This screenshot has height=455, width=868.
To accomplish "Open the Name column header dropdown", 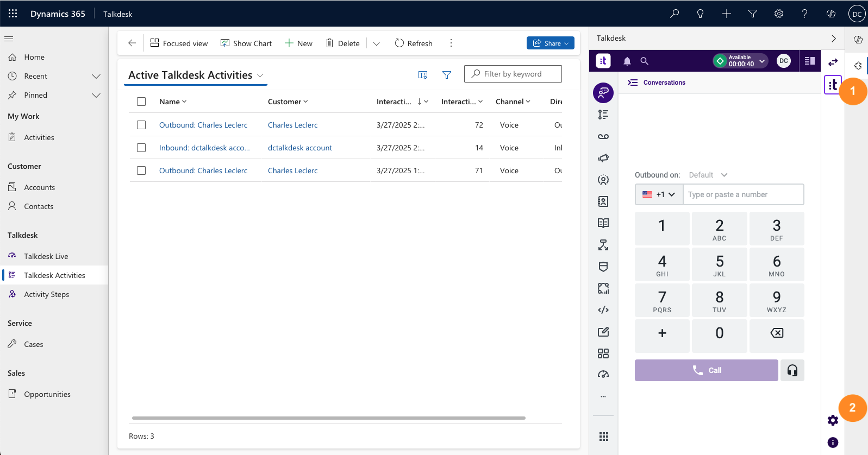I will (x=173, y=102).
